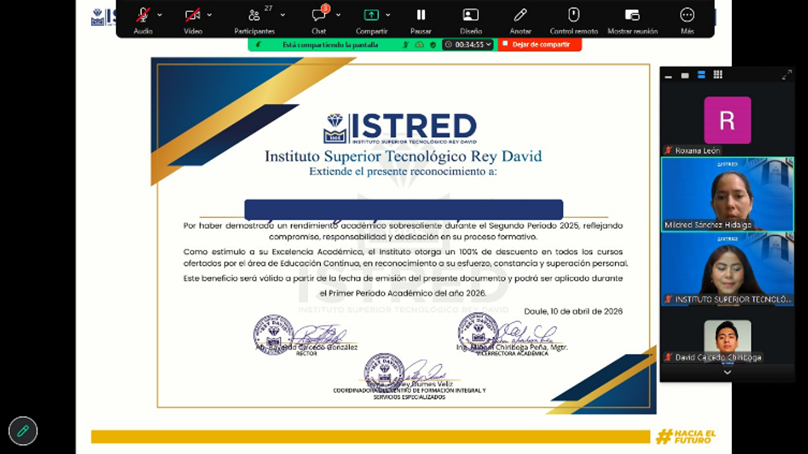Open the Chat panel
The image size is (808, 454).
(x=319, y=16)
